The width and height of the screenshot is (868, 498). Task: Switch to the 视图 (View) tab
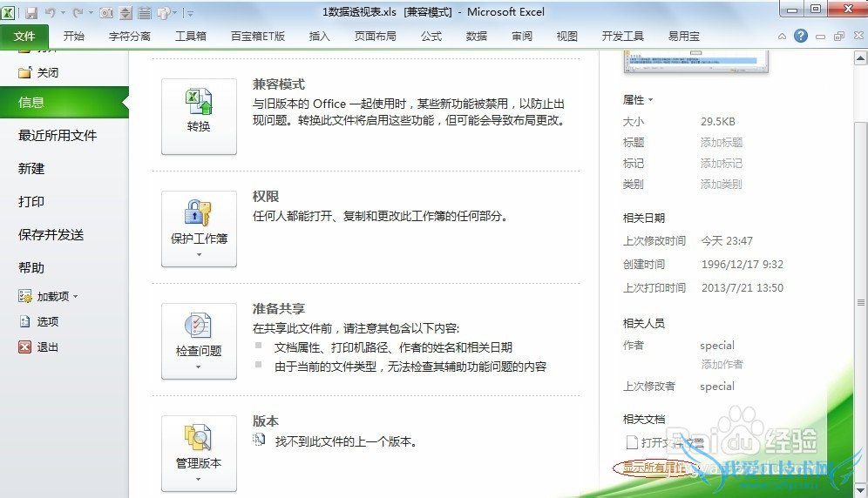566,37
